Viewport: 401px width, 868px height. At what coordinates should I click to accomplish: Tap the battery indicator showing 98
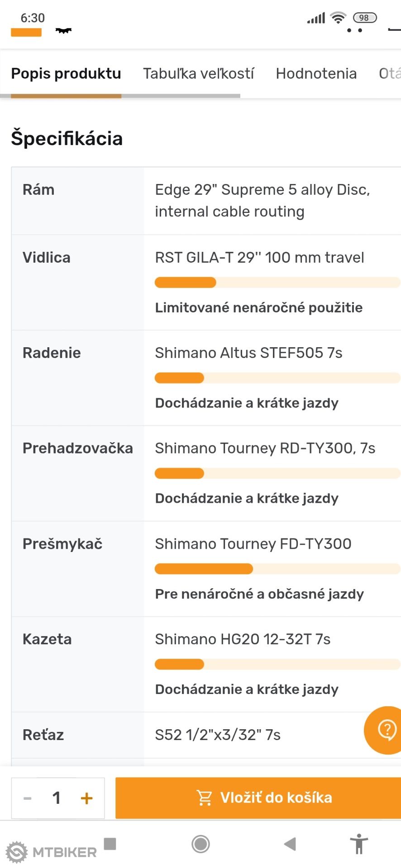tap(365, 18)
